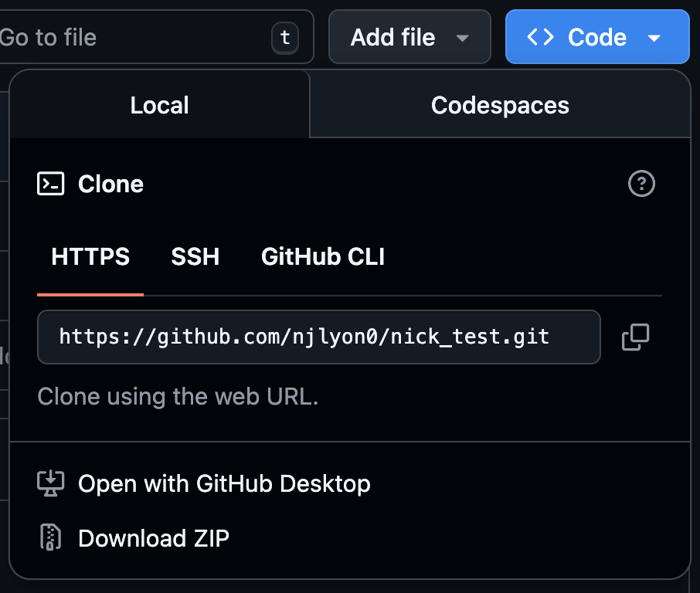Switch to the Local tab

[x=159, y=105]
